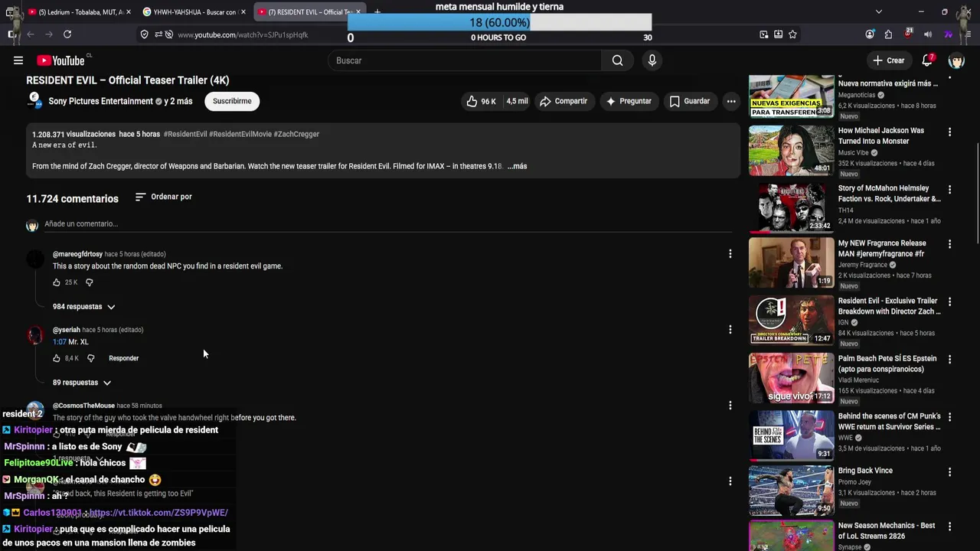Open the TikTok link in chat overlay

[x=158, y=513]
